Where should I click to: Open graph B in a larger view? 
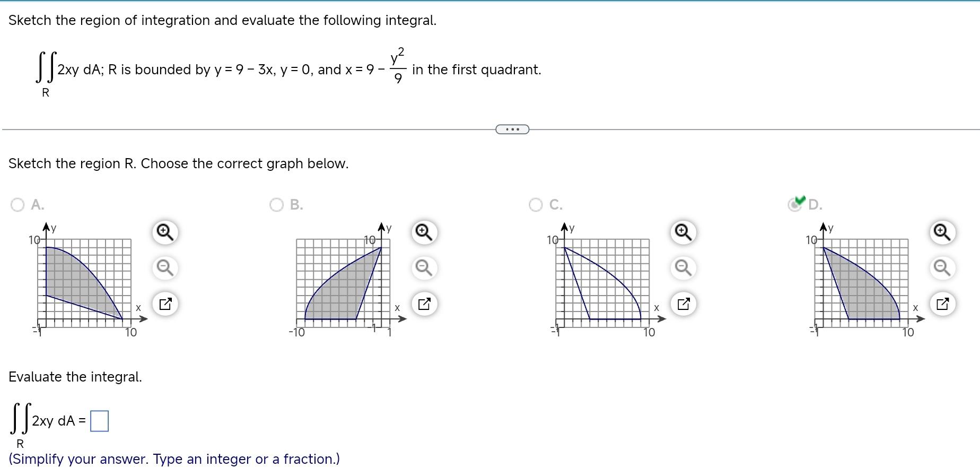pos(423,304)
